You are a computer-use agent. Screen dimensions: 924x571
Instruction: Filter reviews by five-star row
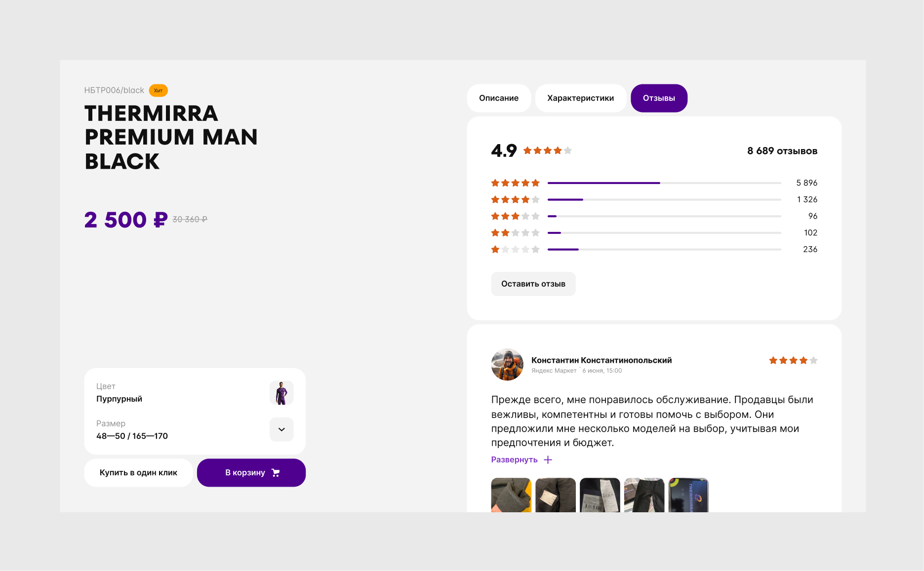click(654, 183)
